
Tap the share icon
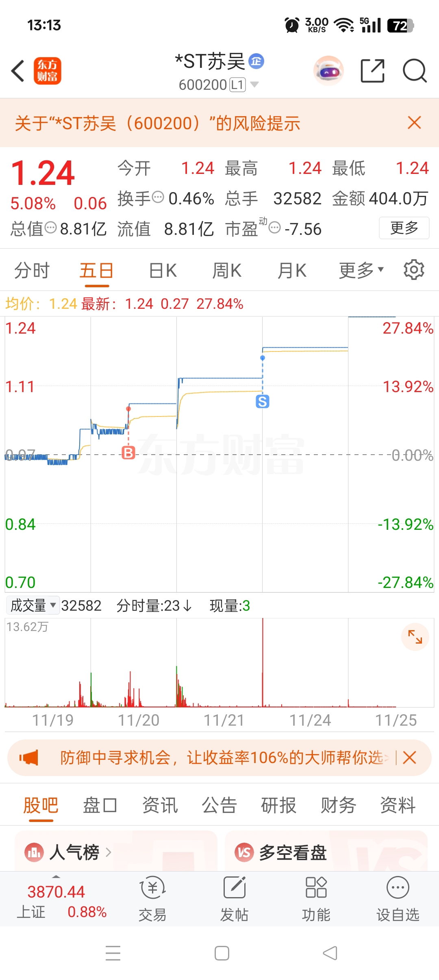pyautogui.click(x=373, y=71)
